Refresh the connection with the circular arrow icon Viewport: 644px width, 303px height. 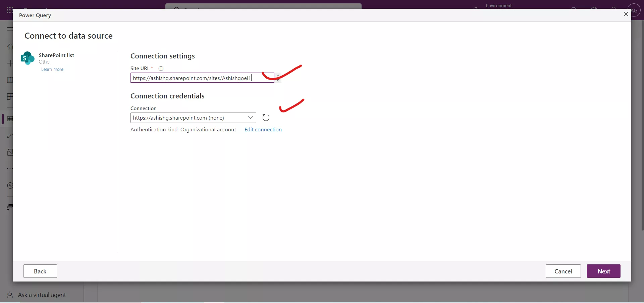click(266, 118)
